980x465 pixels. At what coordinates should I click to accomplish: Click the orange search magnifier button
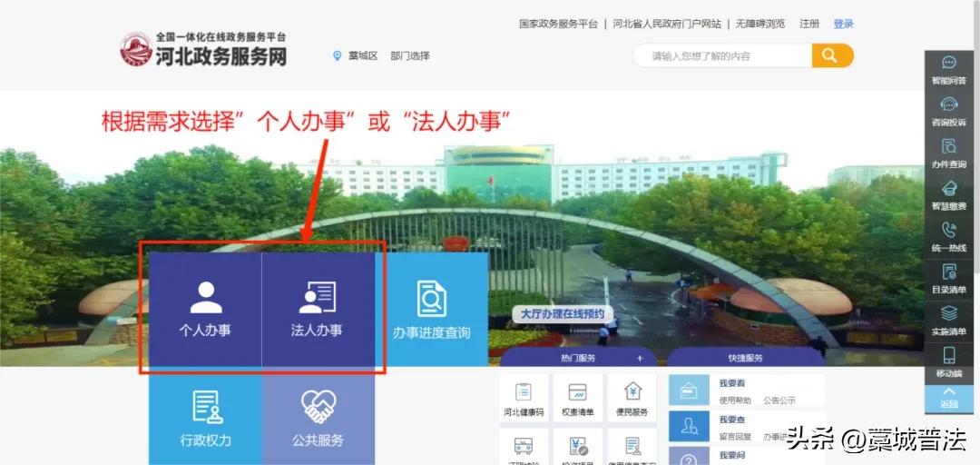[832, 55]
